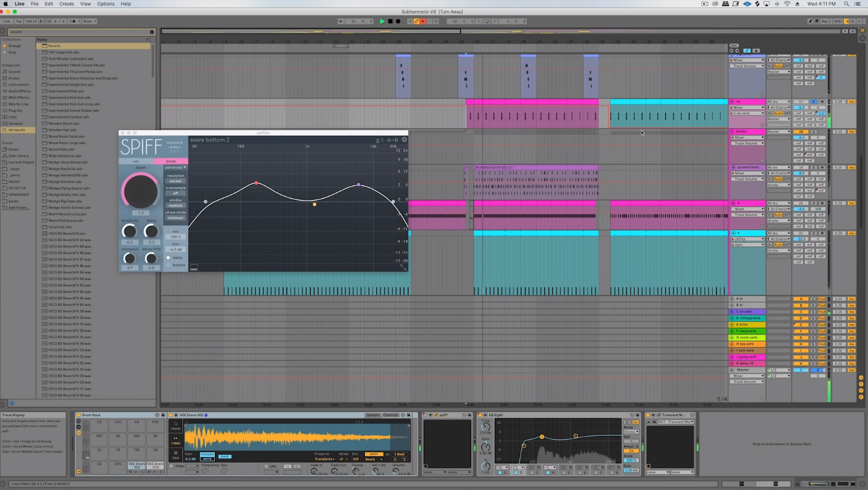Toggle the MIDI map mode button
Image resolution: width=868 pixels, height=490 pixels.
[x=838, y=21]
